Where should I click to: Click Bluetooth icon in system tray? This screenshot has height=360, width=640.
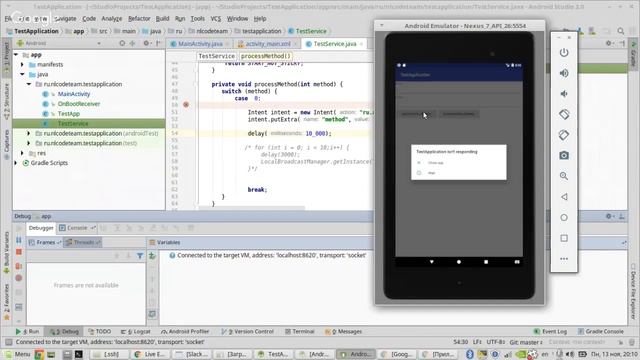(x=470, y=354)
